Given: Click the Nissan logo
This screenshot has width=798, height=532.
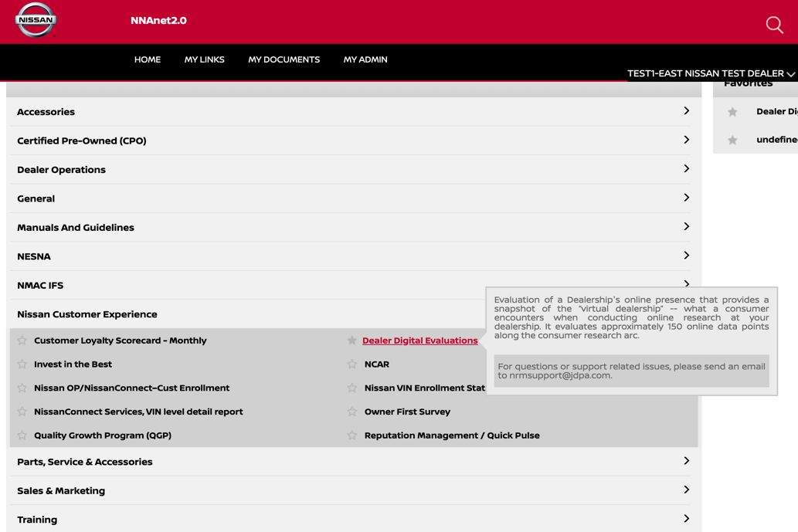Looking at the screenshot, I should (36, 20).
